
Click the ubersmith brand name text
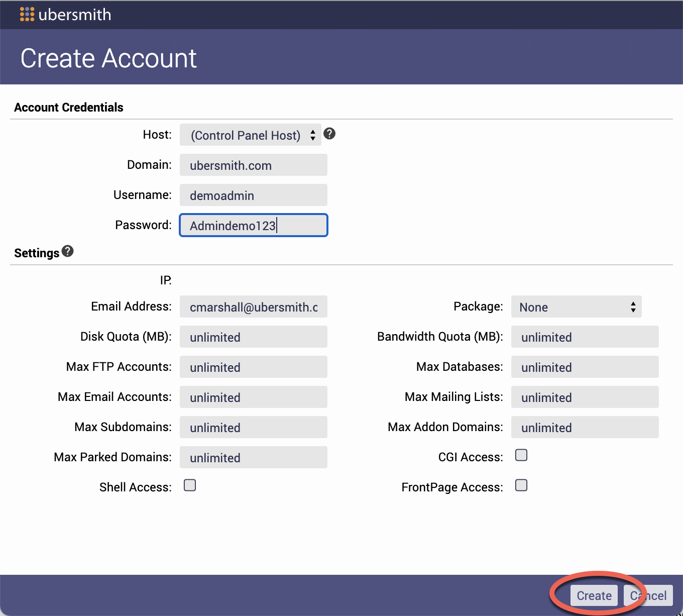point(75,15)
